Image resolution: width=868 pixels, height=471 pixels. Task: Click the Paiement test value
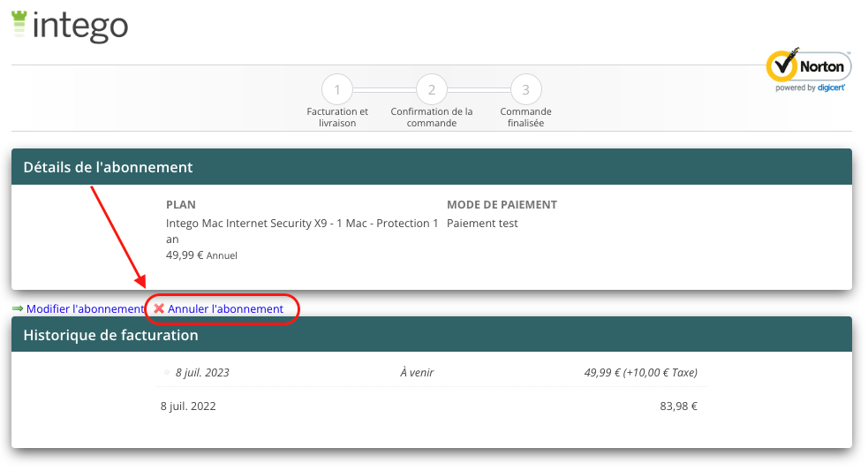tap(482, 224)
